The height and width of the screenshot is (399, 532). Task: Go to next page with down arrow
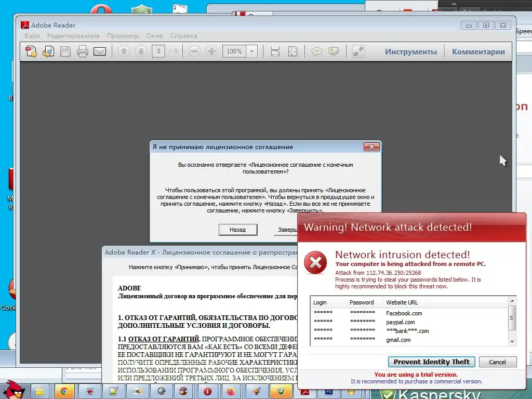pyautogui.click(x=141, y=51)
